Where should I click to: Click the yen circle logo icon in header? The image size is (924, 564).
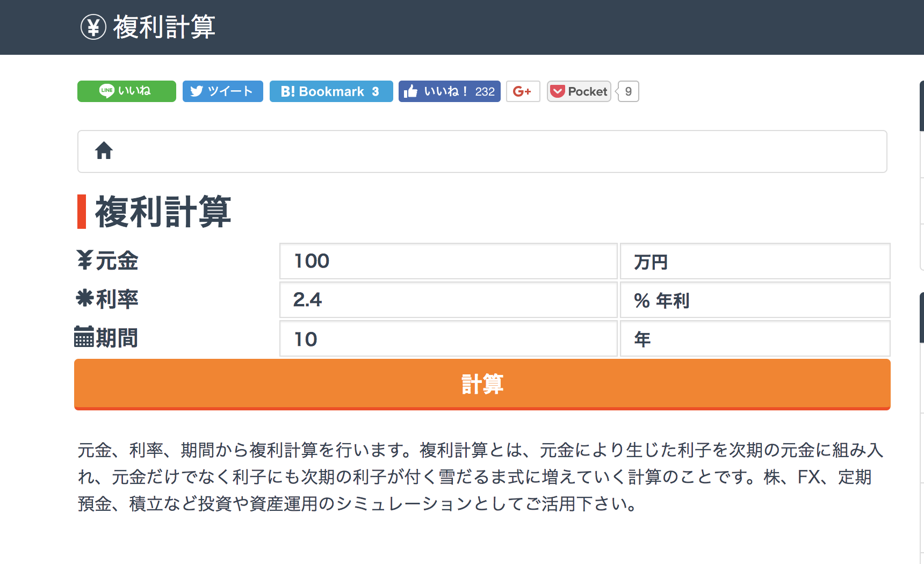pos(93,27)
